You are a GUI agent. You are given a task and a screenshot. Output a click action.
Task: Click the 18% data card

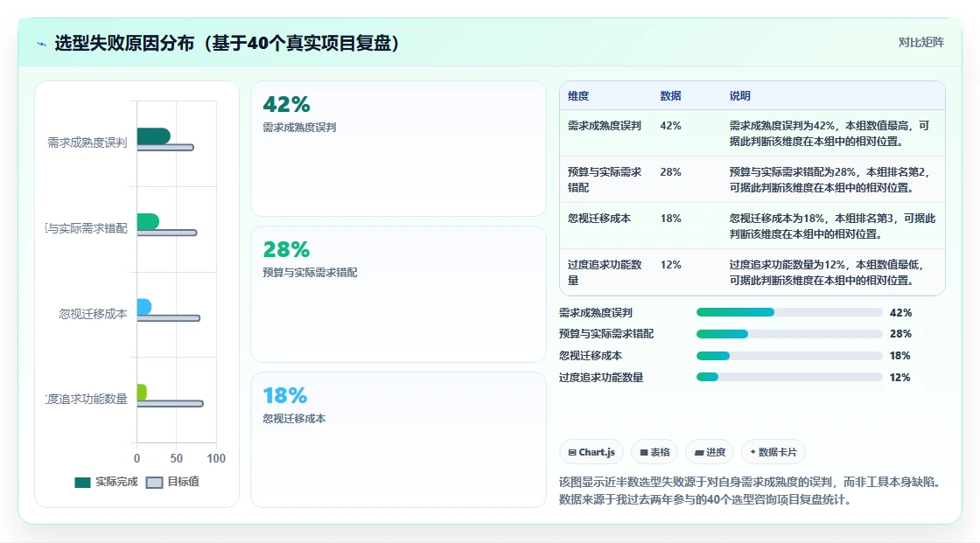tap(399, 440)
